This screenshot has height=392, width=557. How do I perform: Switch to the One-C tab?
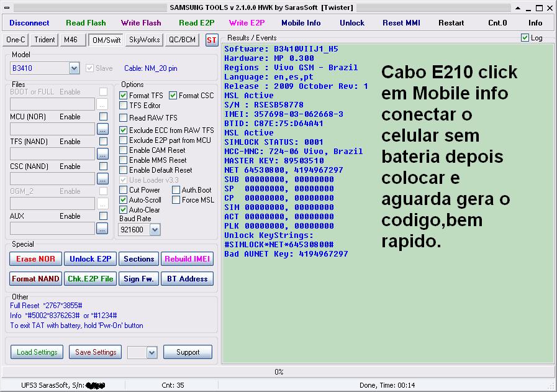pyautogui.click(x=16, y=40)
